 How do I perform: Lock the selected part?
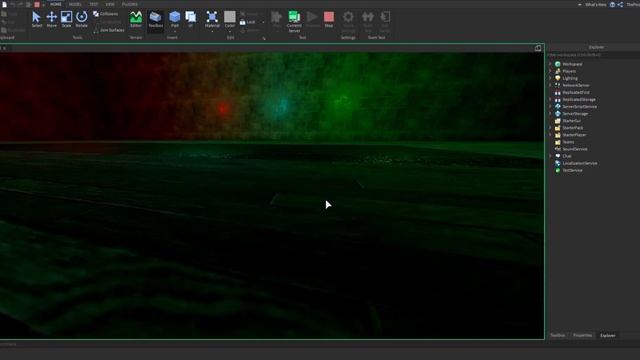[247, 22]
